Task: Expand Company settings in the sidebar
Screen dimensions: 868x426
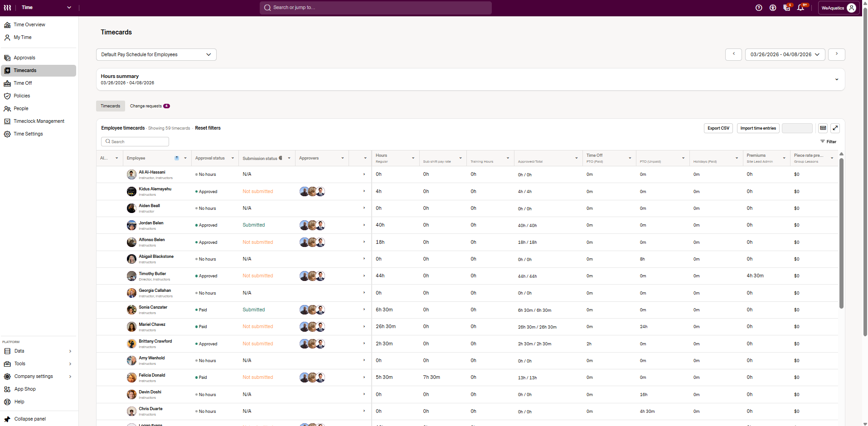Action: coord(34,377)
